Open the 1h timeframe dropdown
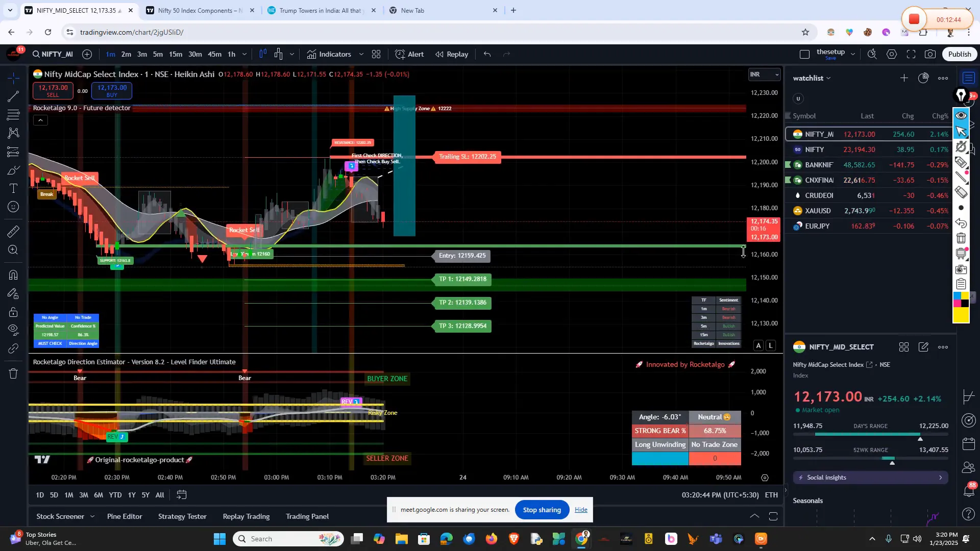This screenshot has width=980, height=551. pyautogui.click(x=244, y=54)
